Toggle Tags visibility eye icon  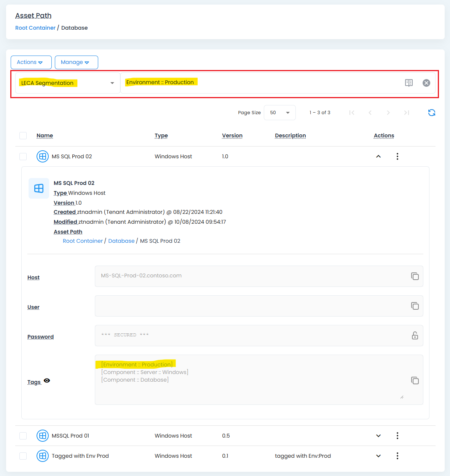pos(47,381)
